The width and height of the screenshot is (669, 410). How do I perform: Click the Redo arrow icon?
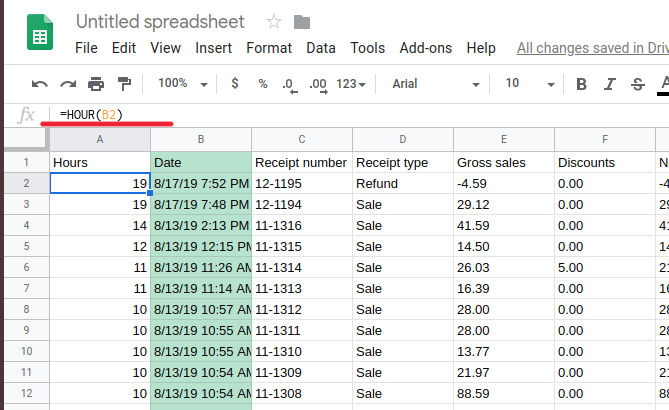(x=68, y=84)
